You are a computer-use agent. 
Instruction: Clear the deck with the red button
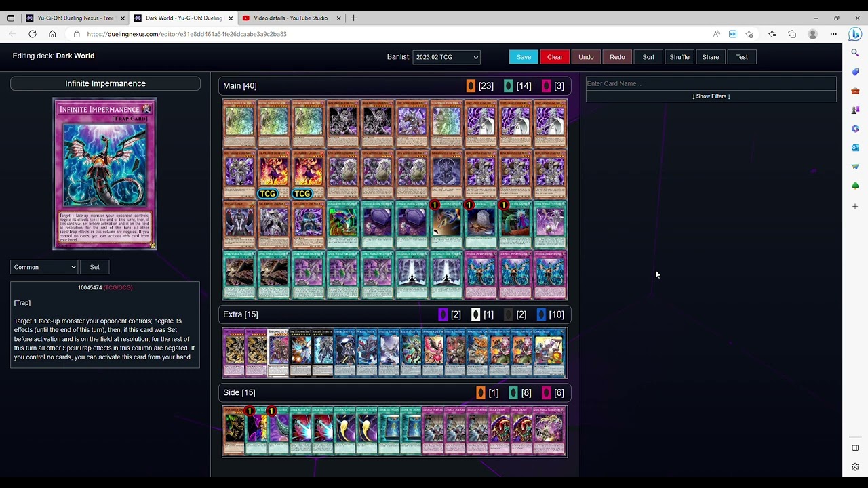[555, 58]
